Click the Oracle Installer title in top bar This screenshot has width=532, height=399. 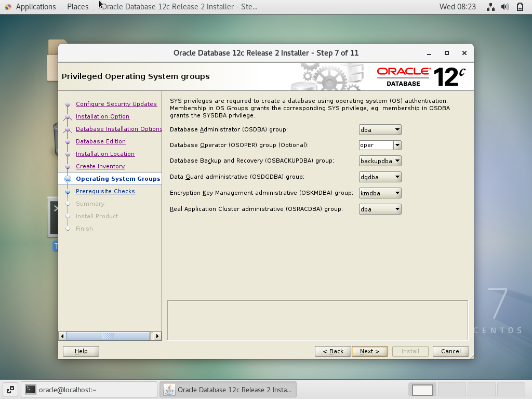pyautogui.click(x=179, y=7)
